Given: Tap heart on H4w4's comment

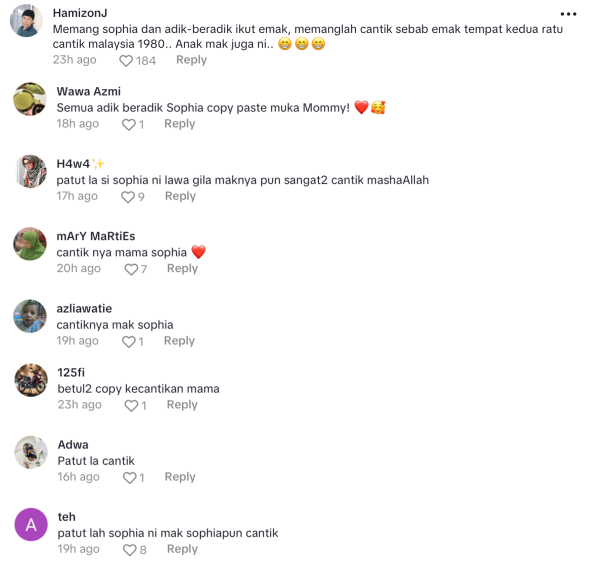Looking at the screenshot, I should click(128, 197).
